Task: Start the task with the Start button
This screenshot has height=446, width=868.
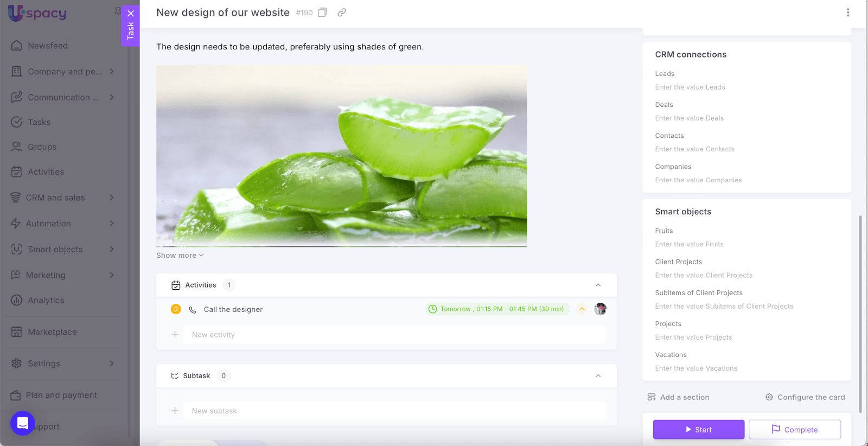Action: click(x=699, y=430)
